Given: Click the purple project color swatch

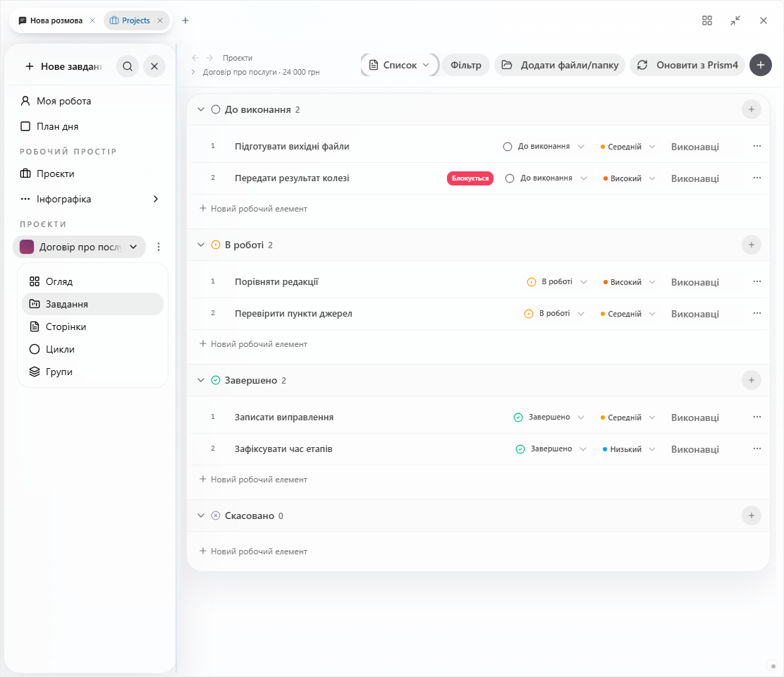Looking at the screenshot, I should (27, 247).
